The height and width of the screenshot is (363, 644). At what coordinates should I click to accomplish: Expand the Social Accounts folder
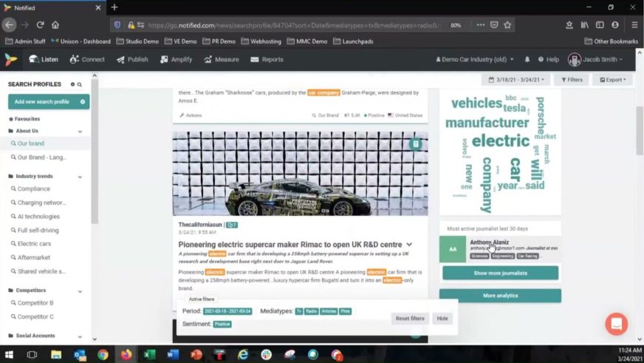coord(80,336)
